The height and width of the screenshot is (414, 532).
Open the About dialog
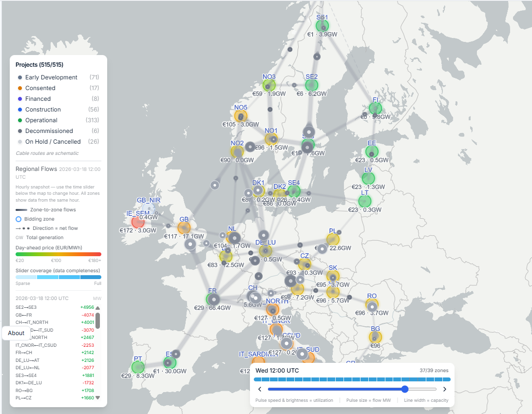point(16,333)
